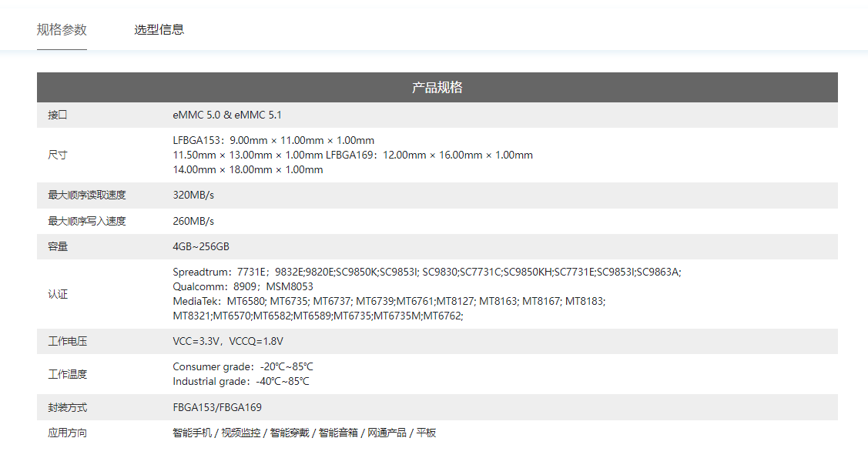
Task: Select the 最大顺序读取速度 label
Action: coord(87,196)
